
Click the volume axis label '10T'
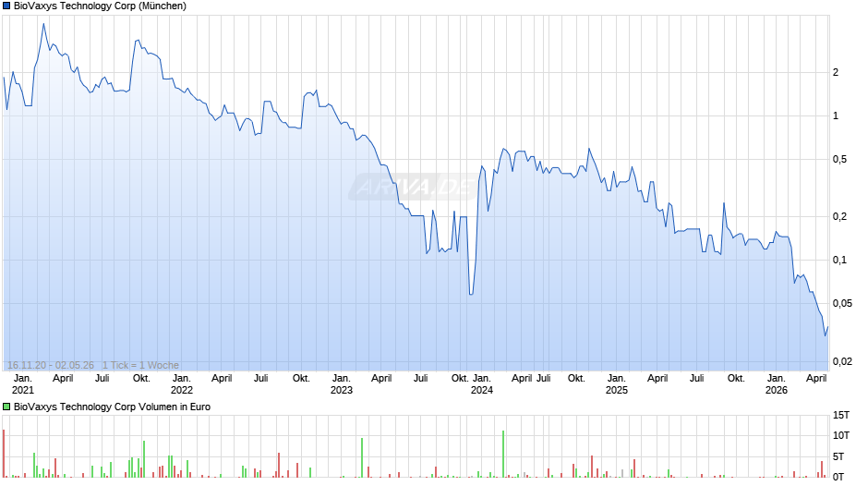[x=841, y=435]
